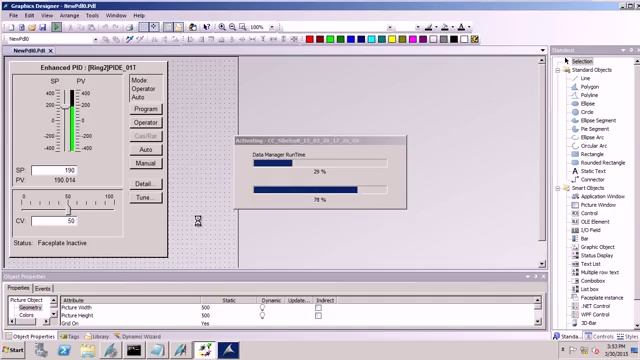Open the NewPdl0 object name dropdown
This screenshot has height=360, width=640.
point(96,40)
